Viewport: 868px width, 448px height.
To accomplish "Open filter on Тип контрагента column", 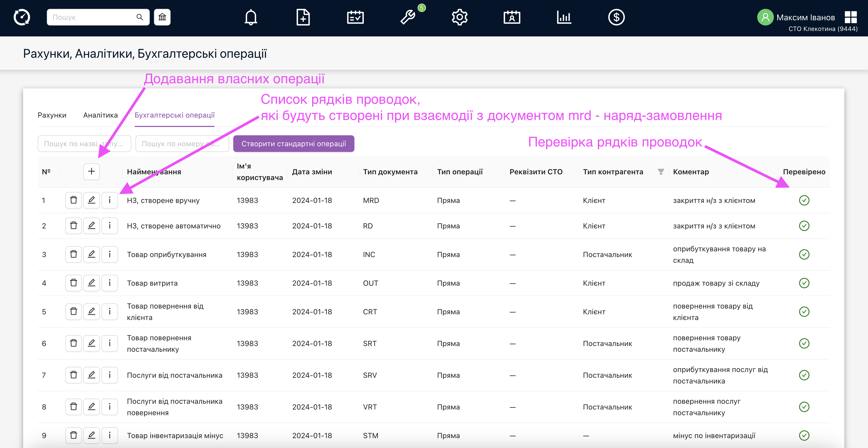I will [x=661, y=172].
